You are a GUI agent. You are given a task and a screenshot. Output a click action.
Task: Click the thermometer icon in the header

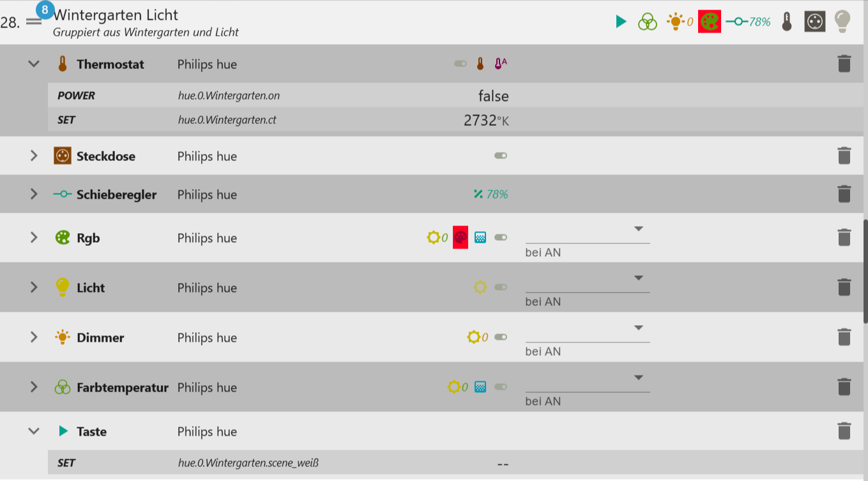click(786, 21)
